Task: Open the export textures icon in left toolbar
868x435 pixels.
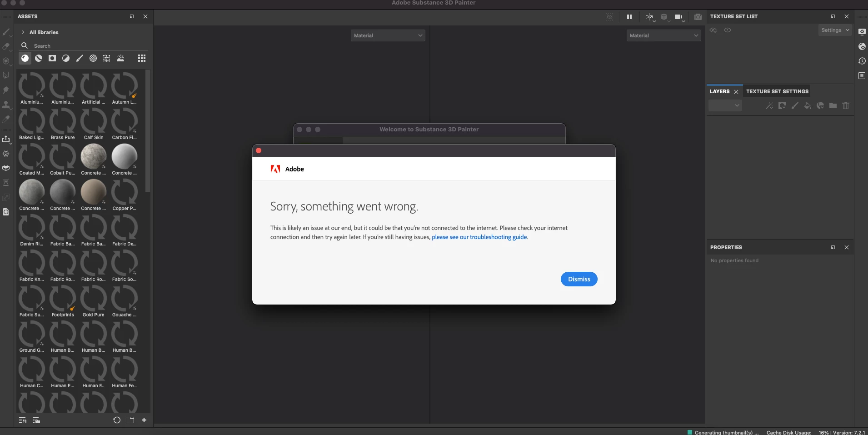Action: coord(6,139)
